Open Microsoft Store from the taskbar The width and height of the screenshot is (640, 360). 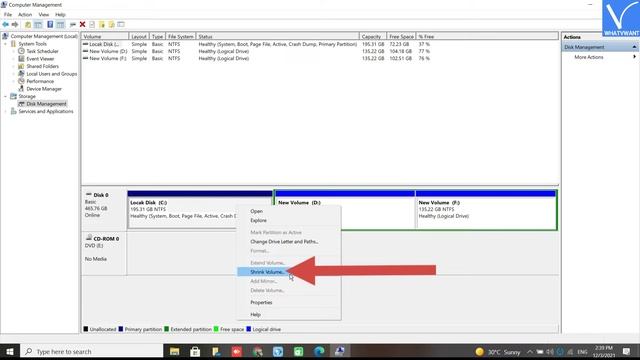point(195,351)
